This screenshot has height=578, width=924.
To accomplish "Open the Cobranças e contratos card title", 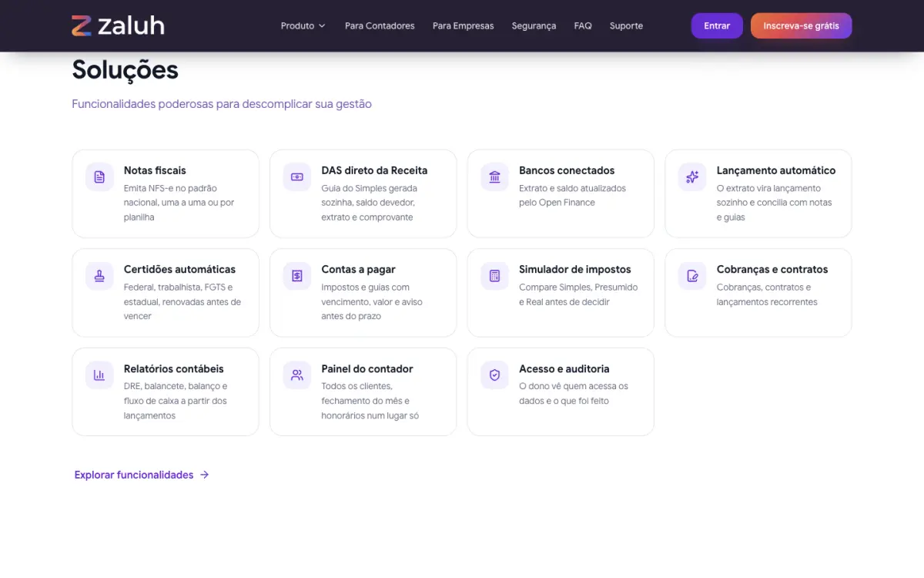I will pos(772,269).
